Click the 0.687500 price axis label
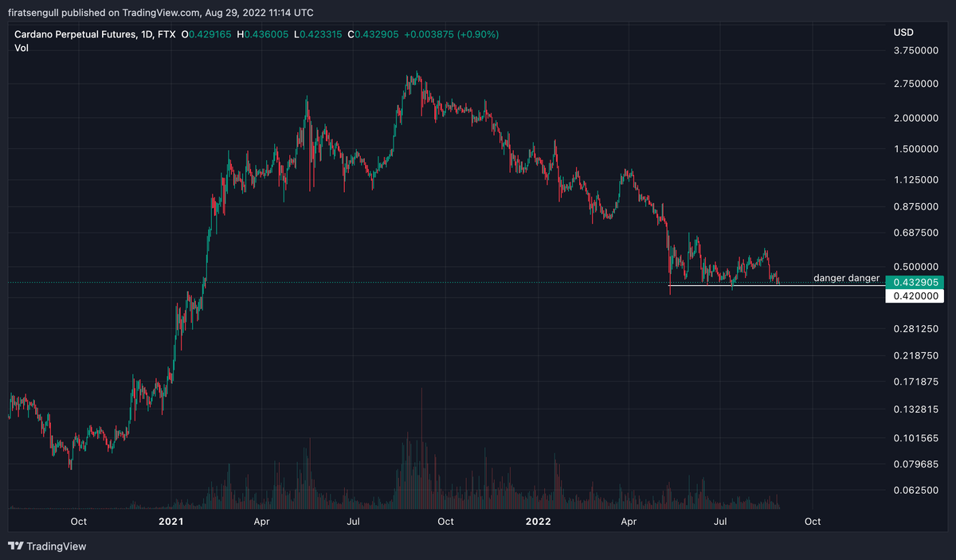Viewport: 956px width, 560px height. [x=916, y=233]
